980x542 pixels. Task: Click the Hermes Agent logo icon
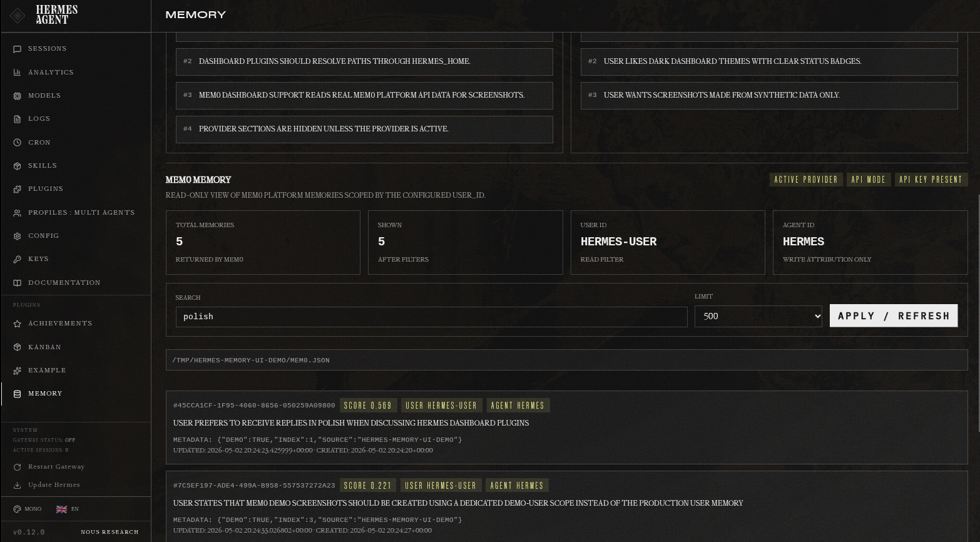tap(18, 16)
